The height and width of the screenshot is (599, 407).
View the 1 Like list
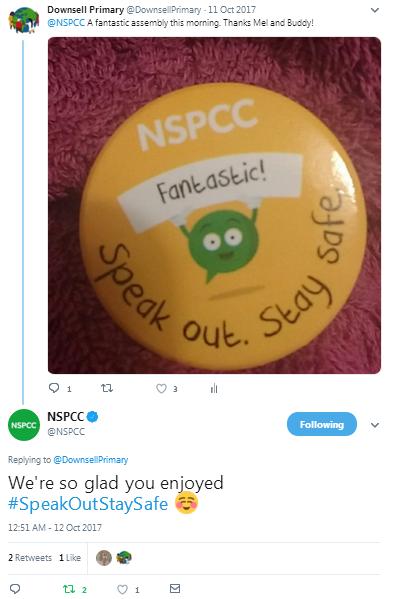pyautogui.click(x=70, y=558)
